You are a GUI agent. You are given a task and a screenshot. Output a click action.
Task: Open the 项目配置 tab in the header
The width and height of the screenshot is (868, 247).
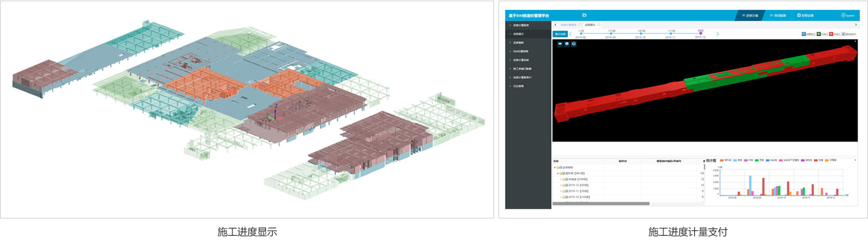click(x=778, y=15)
